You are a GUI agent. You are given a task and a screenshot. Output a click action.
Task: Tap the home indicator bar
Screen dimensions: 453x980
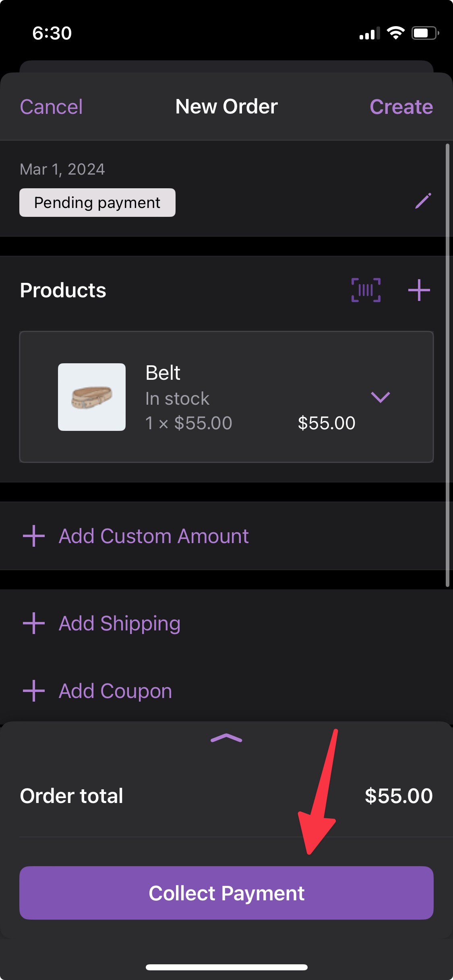click(226, 967)
